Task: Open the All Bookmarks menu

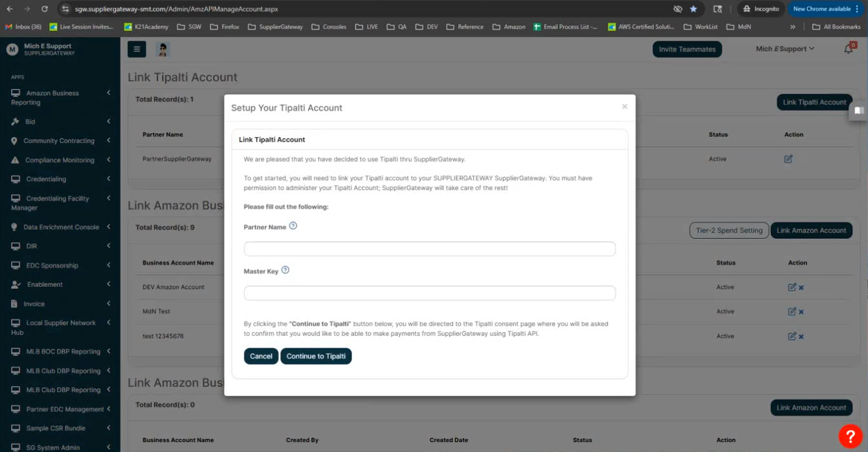Action: pyautogui.click(x=835, y=27)
